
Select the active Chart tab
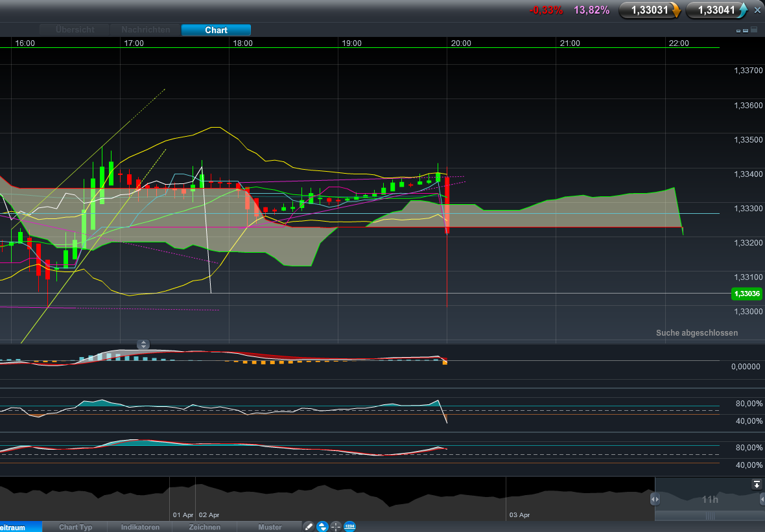(x=216, y=30)
